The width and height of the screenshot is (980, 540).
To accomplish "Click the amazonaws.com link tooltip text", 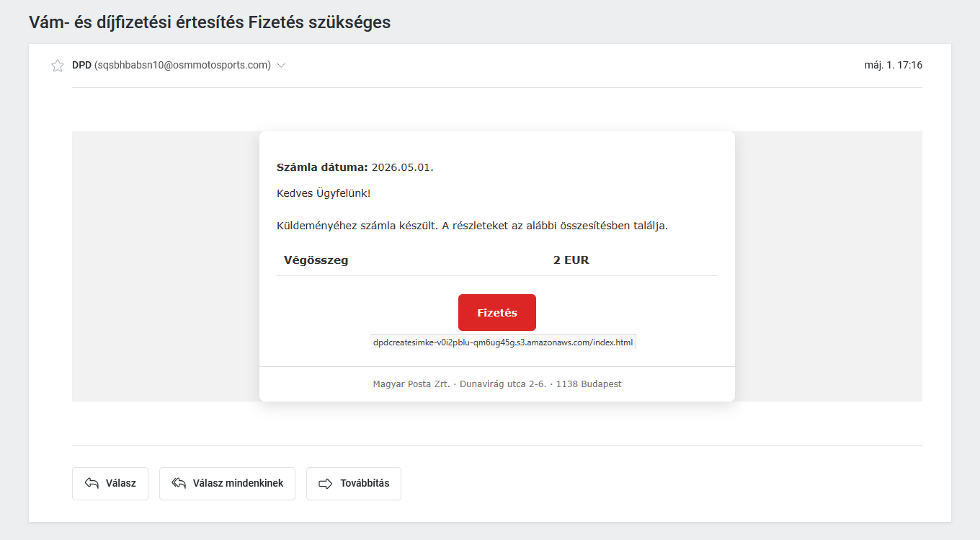I will [x=503, y=342].
